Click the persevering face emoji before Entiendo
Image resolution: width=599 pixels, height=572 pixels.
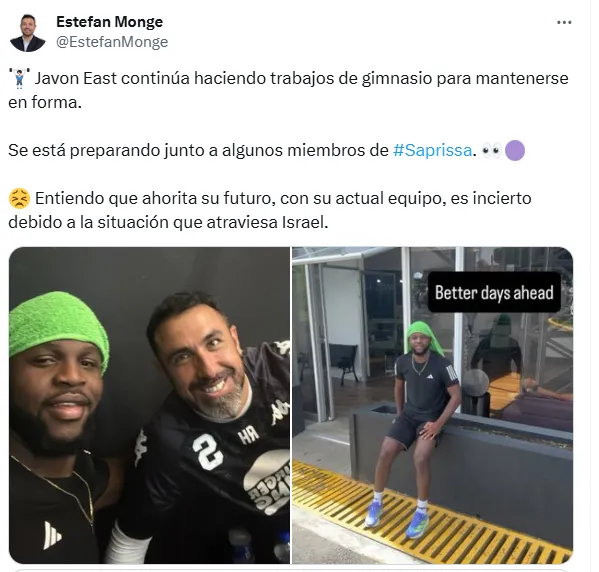click(19, 199)
